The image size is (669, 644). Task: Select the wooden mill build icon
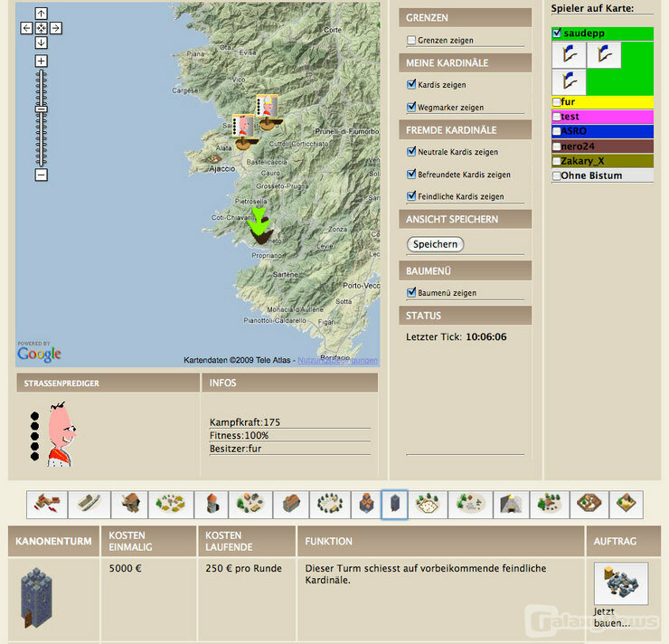(x=129, y=505)
